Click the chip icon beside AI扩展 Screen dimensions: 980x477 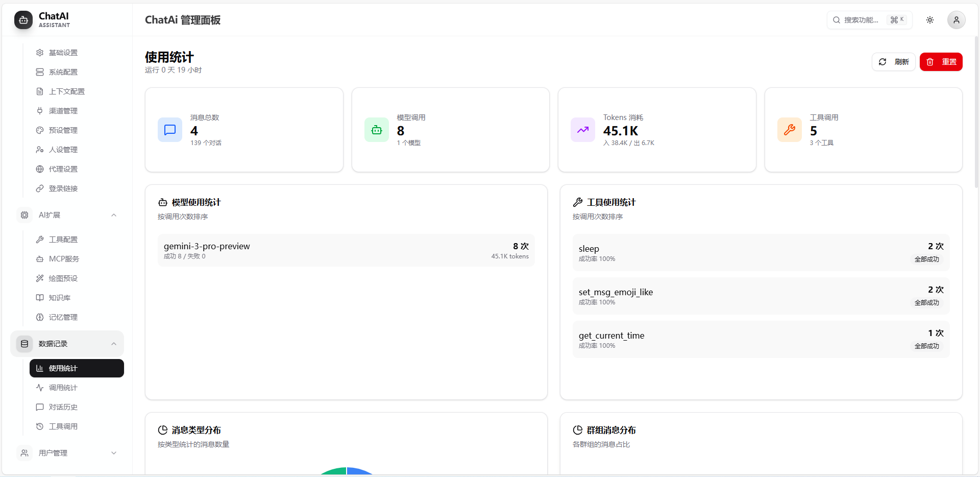click(x=24, y=215)
